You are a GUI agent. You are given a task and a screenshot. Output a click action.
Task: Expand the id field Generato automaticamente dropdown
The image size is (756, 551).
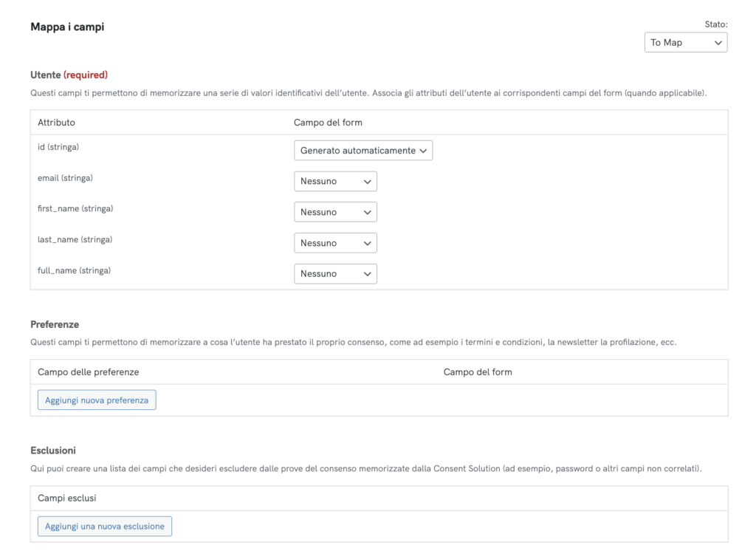362,151
